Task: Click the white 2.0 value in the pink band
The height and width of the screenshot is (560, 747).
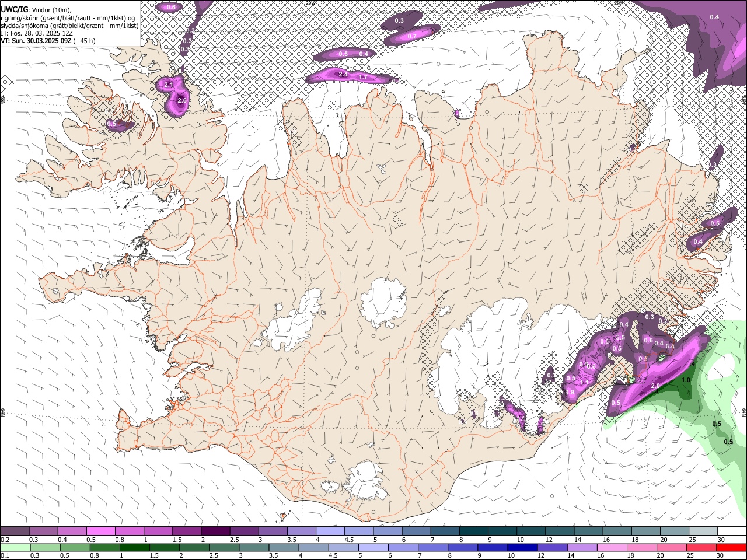Action: (655, 386)
